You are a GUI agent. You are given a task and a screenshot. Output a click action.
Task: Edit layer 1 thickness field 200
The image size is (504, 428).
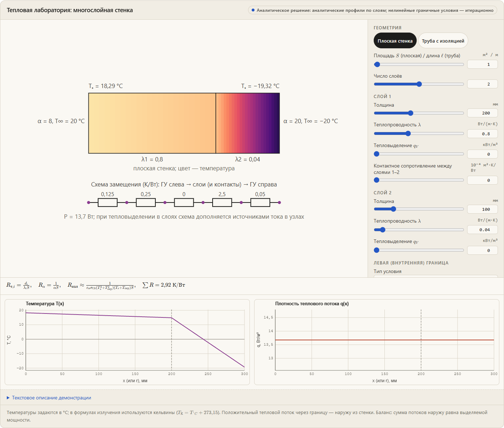[483, 113]
